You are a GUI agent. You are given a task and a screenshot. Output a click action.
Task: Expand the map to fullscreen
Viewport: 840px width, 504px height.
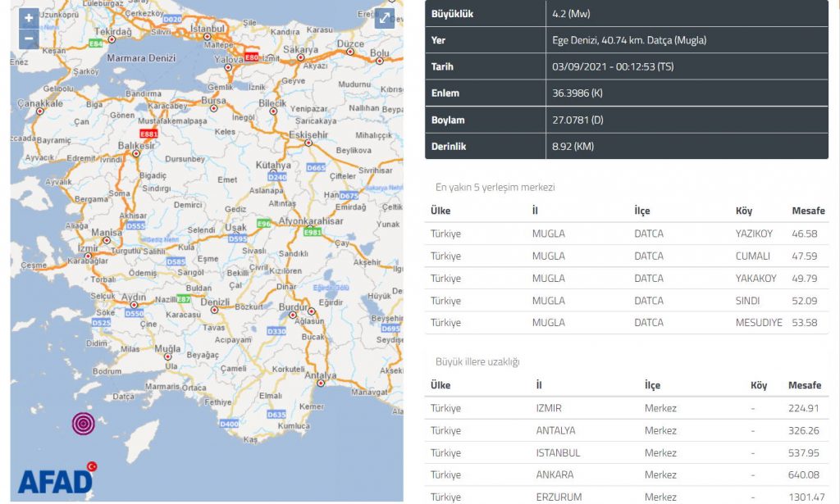[385, 19]
